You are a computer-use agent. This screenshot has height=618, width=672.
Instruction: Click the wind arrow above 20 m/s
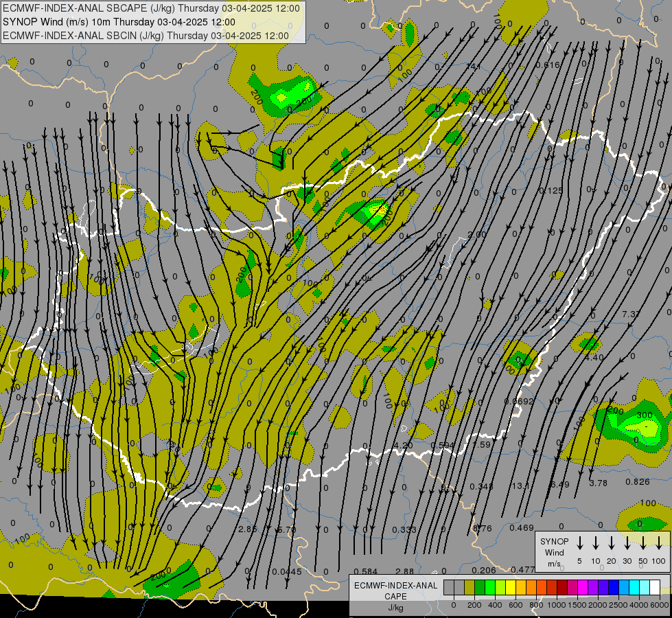click(612, 543)
